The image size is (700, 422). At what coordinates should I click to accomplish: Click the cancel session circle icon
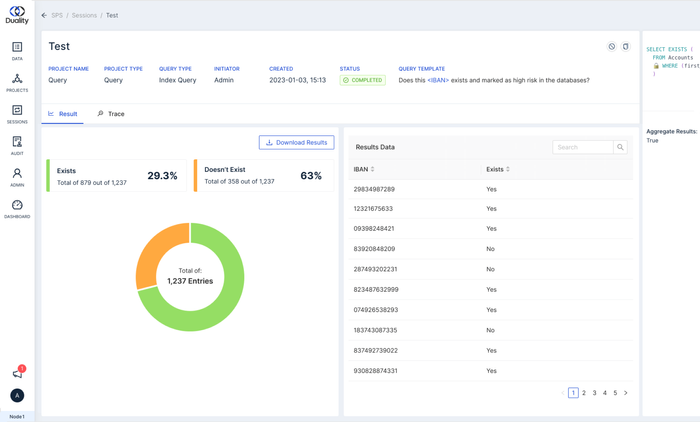(x=612, y=46)
